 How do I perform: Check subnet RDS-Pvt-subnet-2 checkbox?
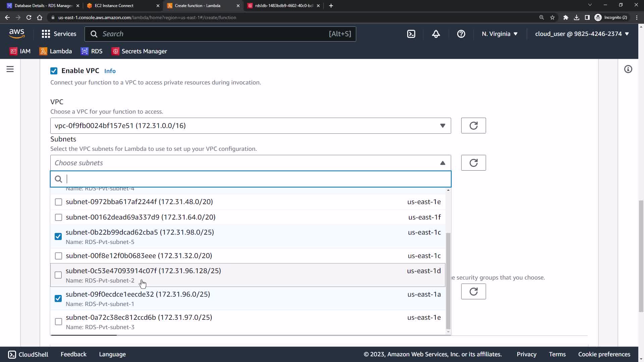pyautogui.click(x=58, y=275)
